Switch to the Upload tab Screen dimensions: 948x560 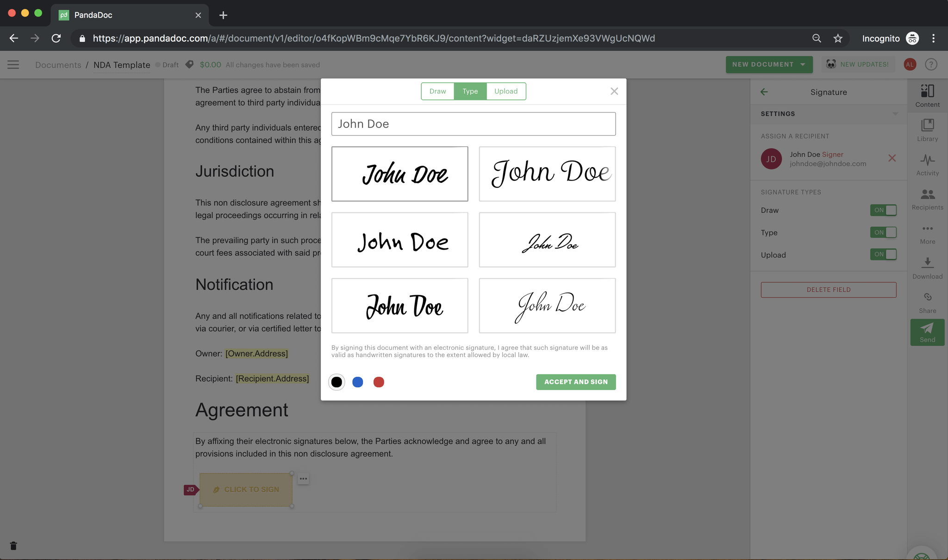pyautogui.click(x=506, y=91)
